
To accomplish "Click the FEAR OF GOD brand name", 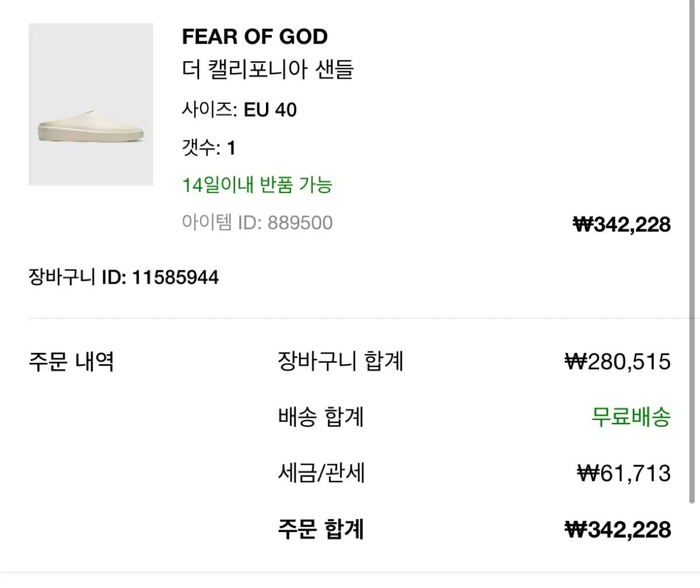I will (255, 37).
